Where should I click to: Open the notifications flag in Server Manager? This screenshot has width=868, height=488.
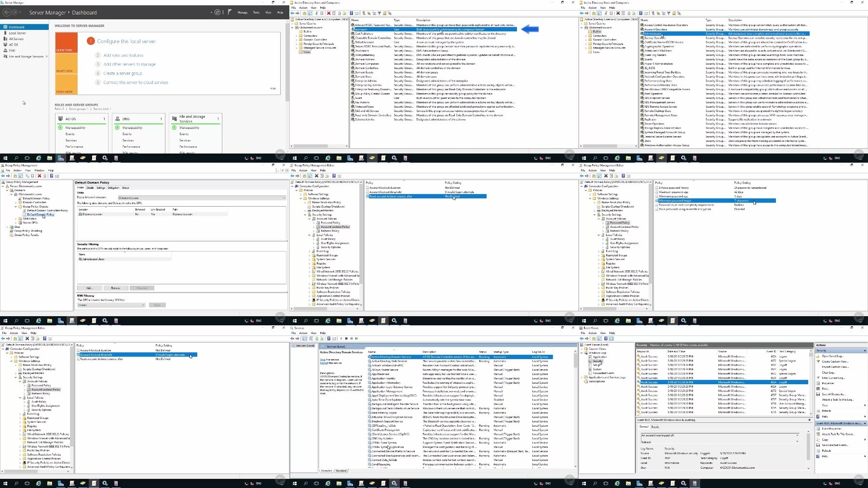tap(230, 12)
